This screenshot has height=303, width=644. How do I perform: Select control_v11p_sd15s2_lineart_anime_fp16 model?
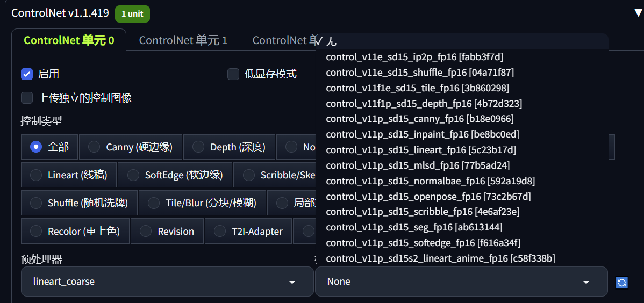click(x=462, y=258)
